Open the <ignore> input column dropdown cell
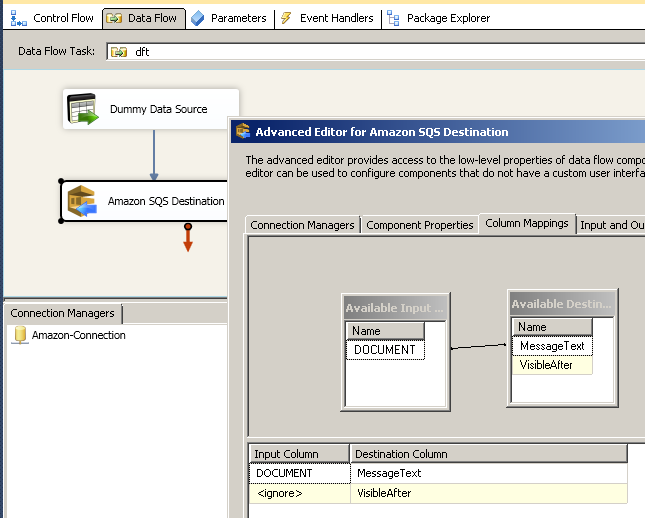Image resolution: width=645 pixels, height=518 pixels. (x=298, y=493)
